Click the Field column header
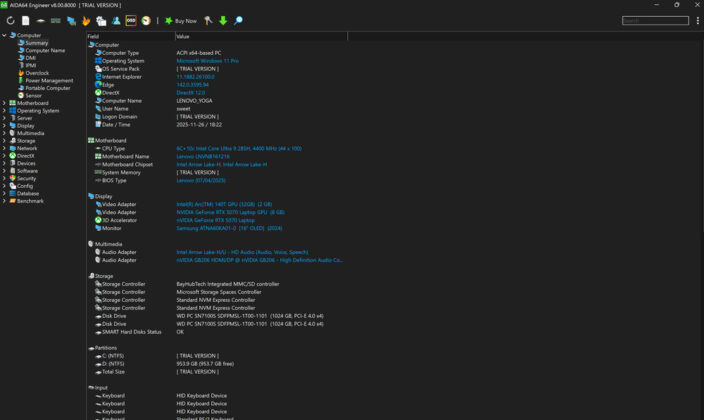Viewport: 704px width, 420px height. pos(131,36)
